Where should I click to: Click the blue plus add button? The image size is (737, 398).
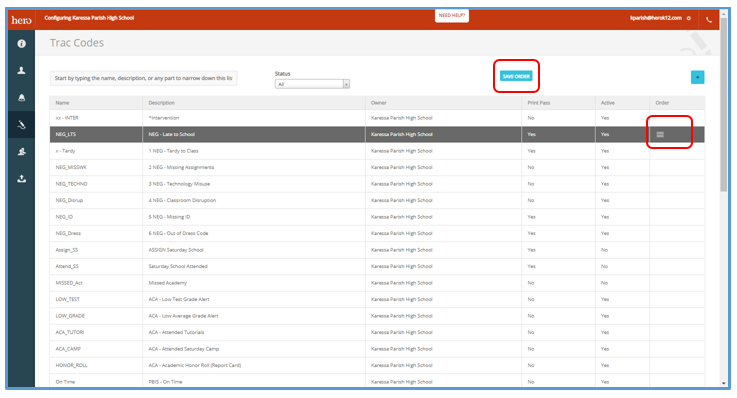(698, 77)
